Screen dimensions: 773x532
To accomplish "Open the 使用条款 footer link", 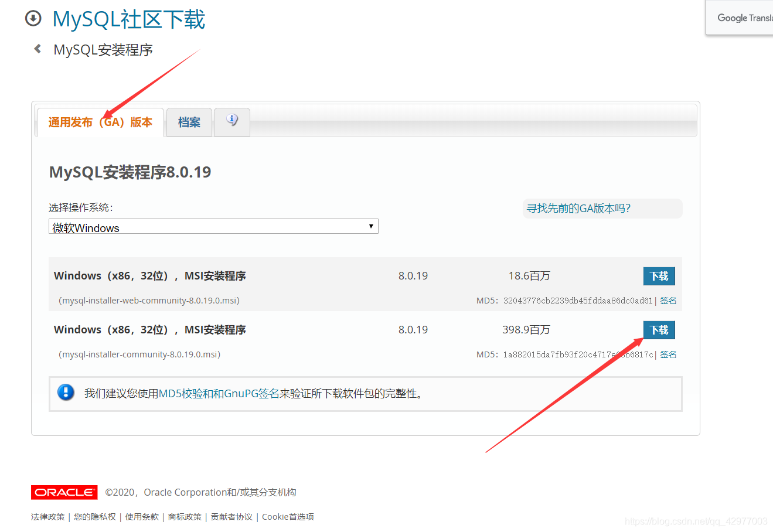I will point(142,517).
